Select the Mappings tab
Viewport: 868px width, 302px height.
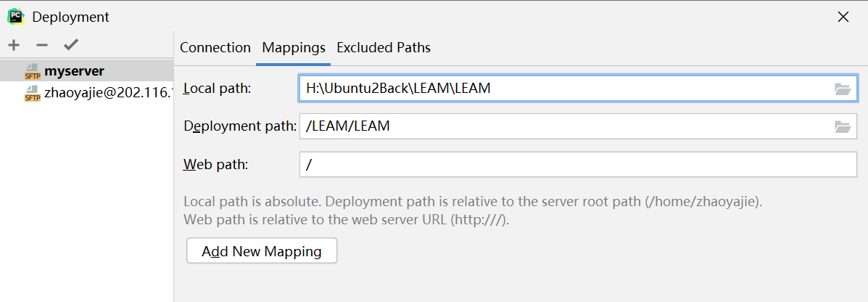(294, 48)
